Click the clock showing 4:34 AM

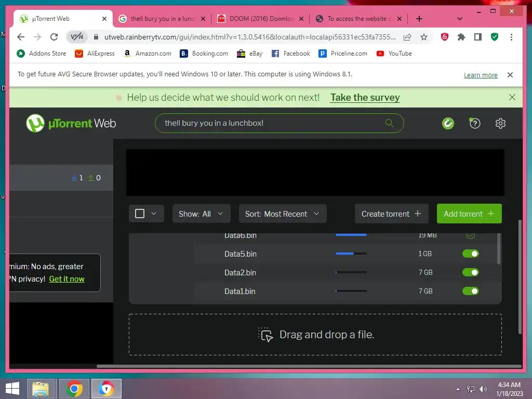pyautogui.click(x=509, y=385)
